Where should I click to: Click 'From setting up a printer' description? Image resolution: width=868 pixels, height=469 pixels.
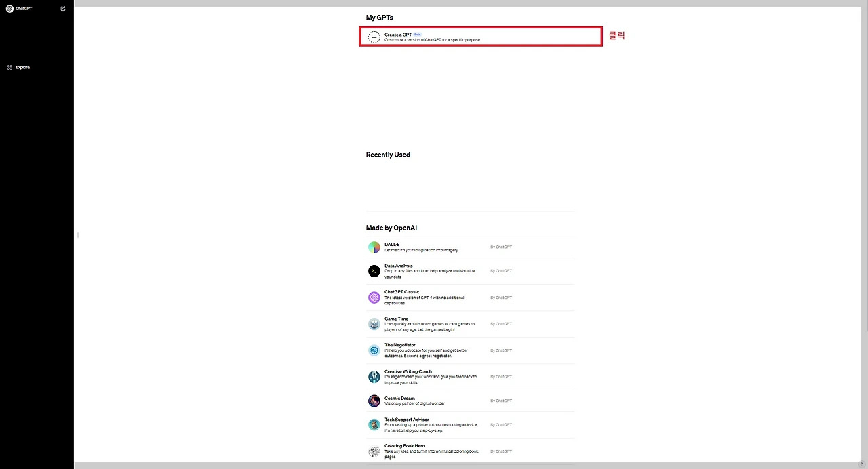pos(431,428)
